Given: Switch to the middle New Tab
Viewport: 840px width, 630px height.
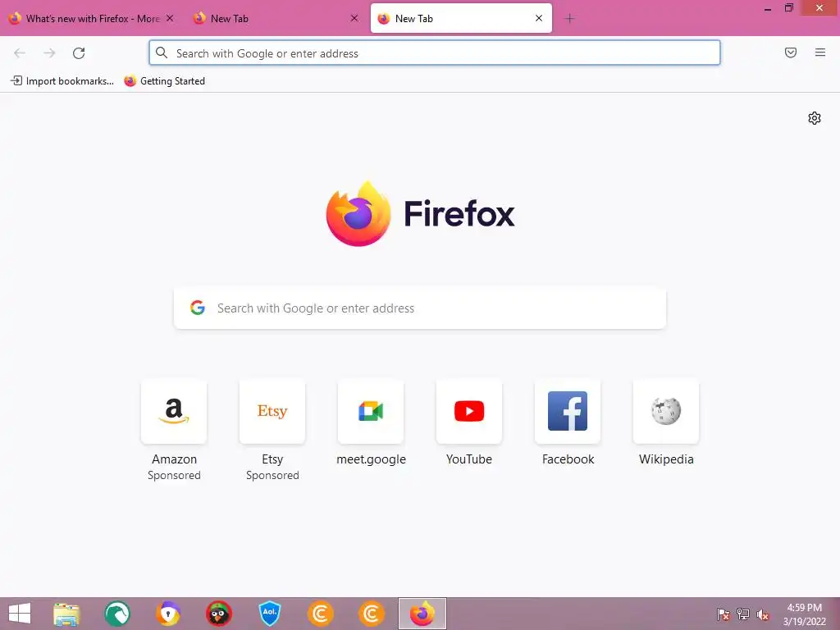Looking at the screenshot, I should coord(276,19).
